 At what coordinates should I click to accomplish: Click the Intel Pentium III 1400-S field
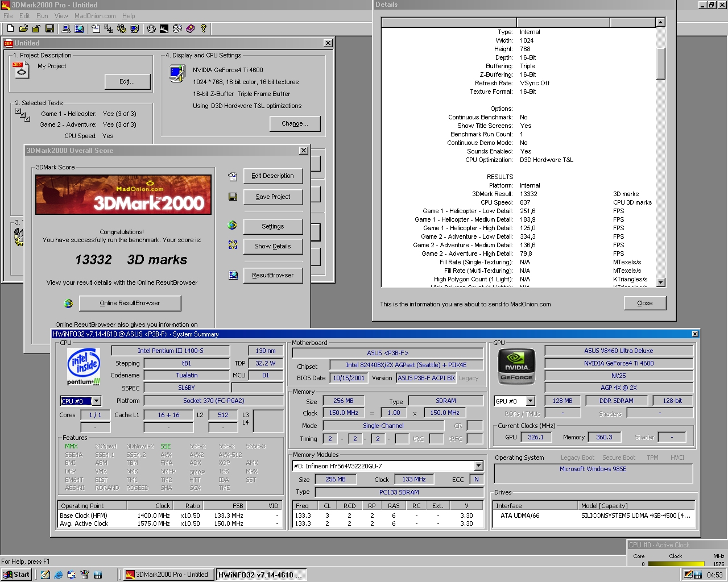click(171, 351)
